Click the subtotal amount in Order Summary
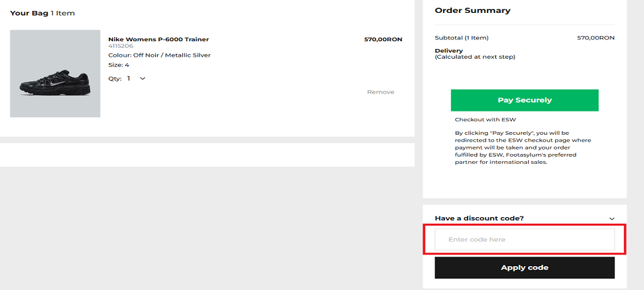The width and height of the screenshot is (644, 290). point(596,38)
